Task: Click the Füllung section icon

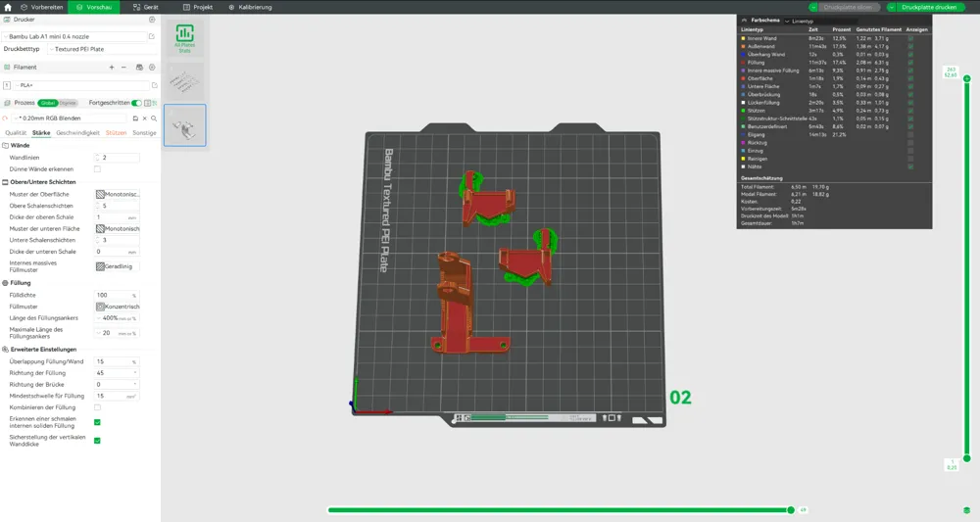Action: (x=6, y=283)
